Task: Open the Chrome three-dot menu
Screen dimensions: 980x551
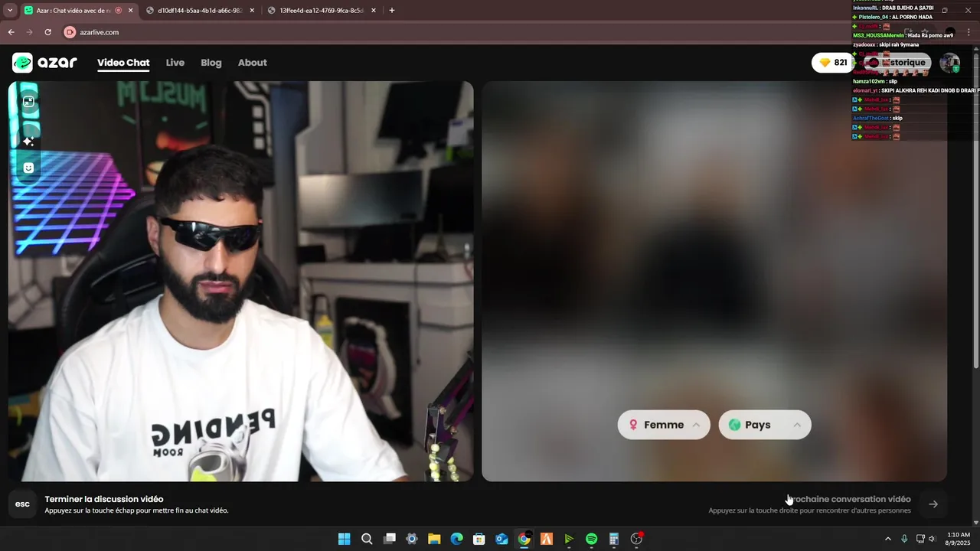Action: pyautogui.click(x=969, y=32)
